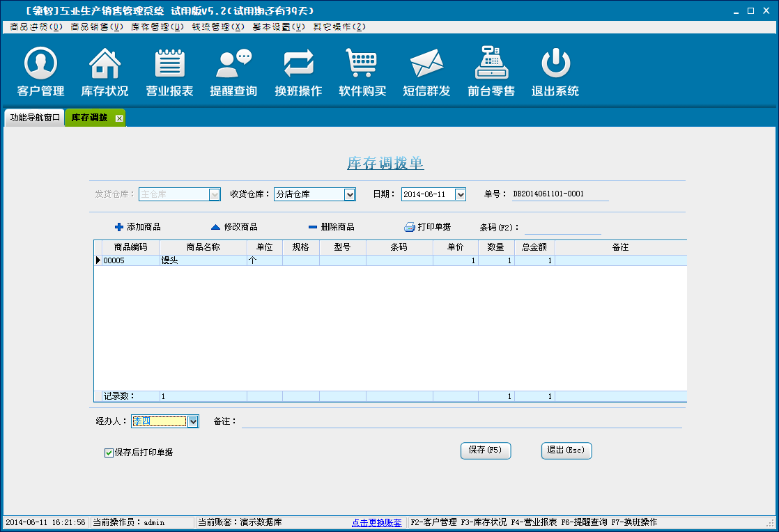Click the 退出系统 power icon
779x532 pixels.
tap(555, 64)
